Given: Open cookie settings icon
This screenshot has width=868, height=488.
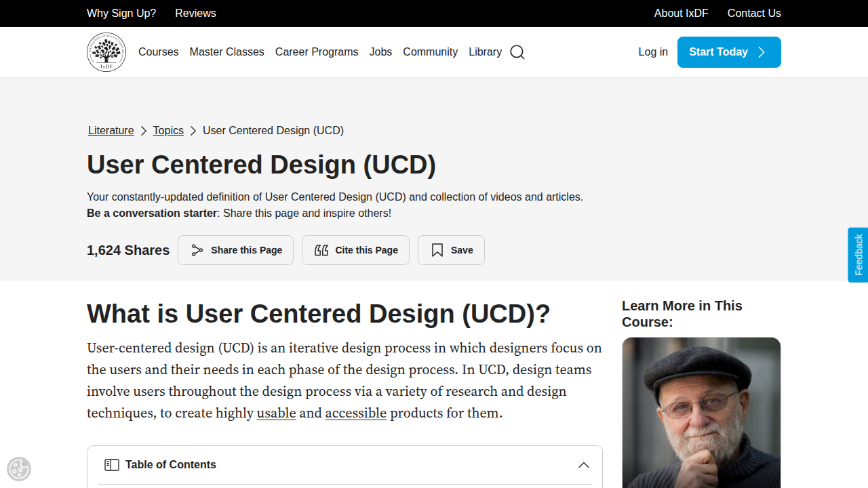Looking at the screenshot, I should pos(19,469).
